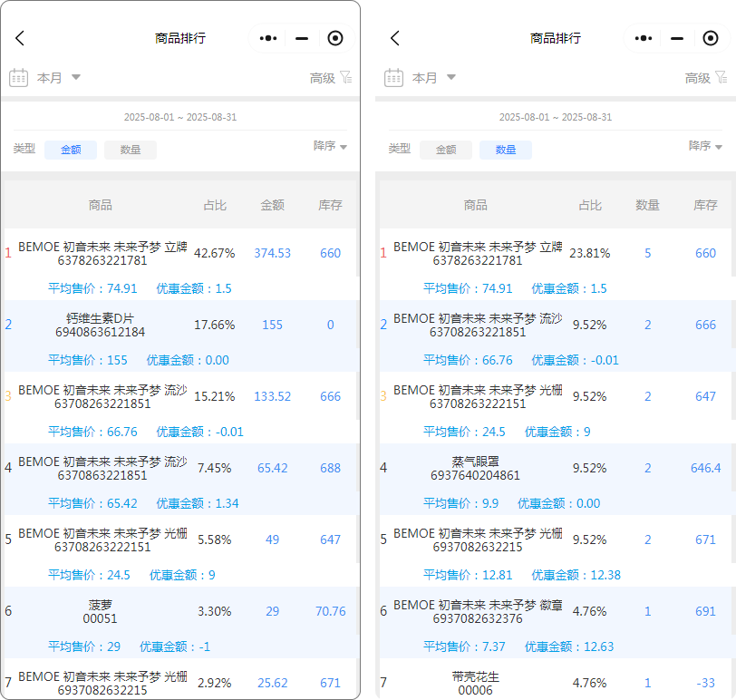
Task: Click stock value 688 in left panel
Action: [x=331, y=468]
